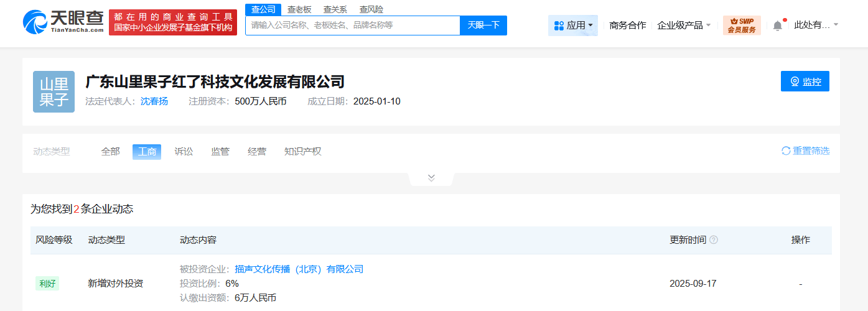Open the notification bell

[x=777, y=26]
